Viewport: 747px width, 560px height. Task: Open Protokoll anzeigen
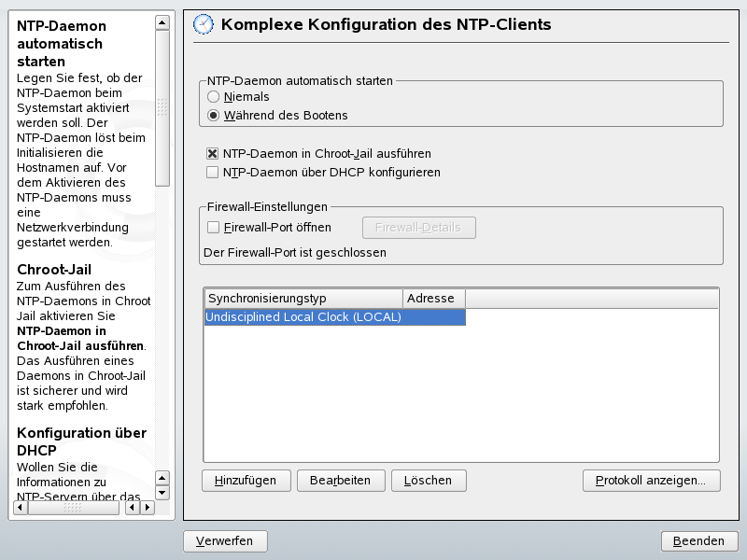[651, 480]
